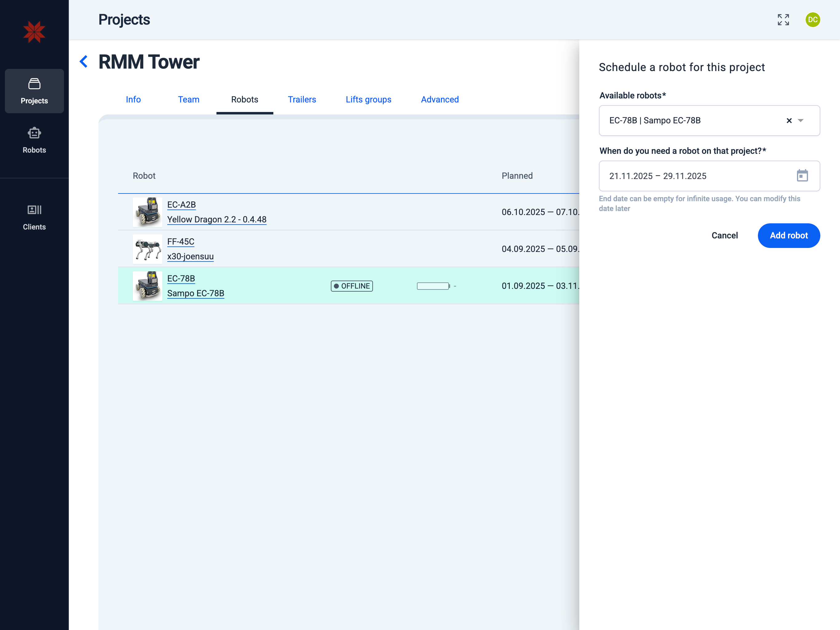Cancel scheduling the robot
Image resolution: width=840 pixels, height=630 pixels.
pyautogui.click(x=724, y=236)
